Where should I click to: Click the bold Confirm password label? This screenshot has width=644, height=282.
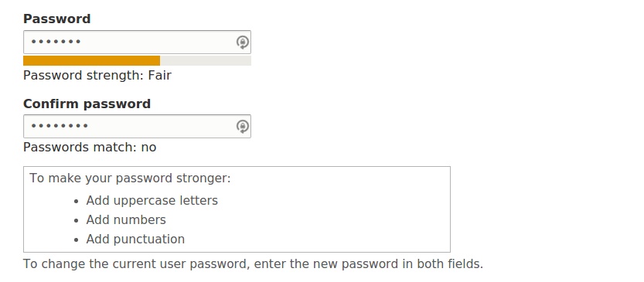pos(87,104)
